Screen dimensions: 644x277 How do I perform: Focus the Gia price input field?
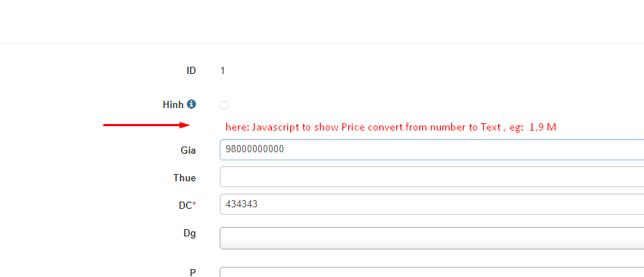pos(432,149)
